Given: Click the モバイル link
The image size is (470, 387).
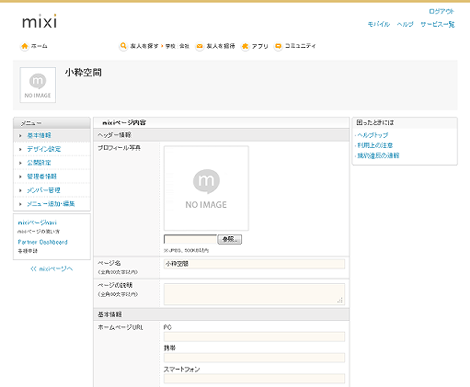Looking at the screenshot, I should click(379, 24).
